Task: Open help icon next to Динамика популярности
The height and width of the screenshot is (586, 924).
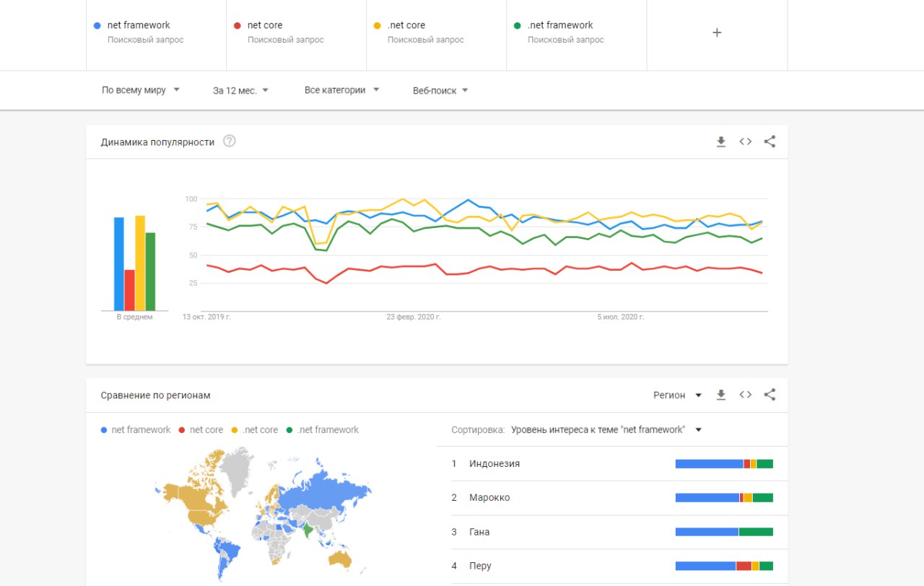Action: (230, 141)
